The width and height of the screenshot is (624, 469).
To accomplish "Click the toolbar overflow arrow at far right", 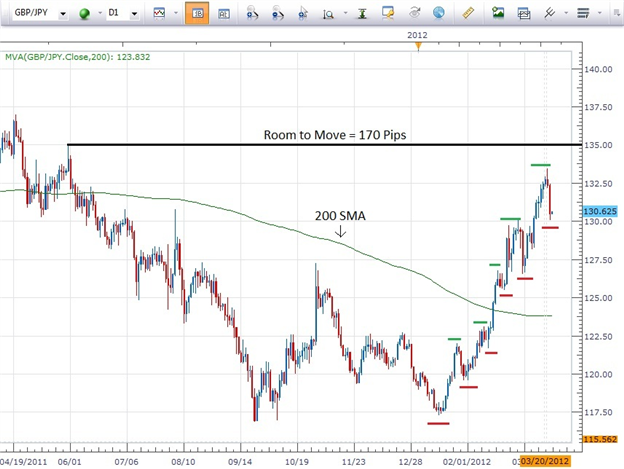I will (x=618, y=13).
